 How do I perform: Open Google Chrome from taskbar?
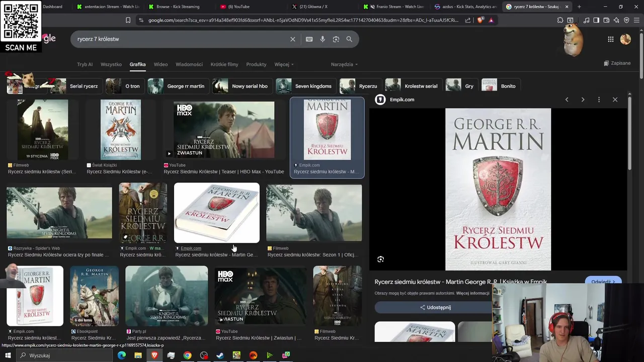pos(187,355)
